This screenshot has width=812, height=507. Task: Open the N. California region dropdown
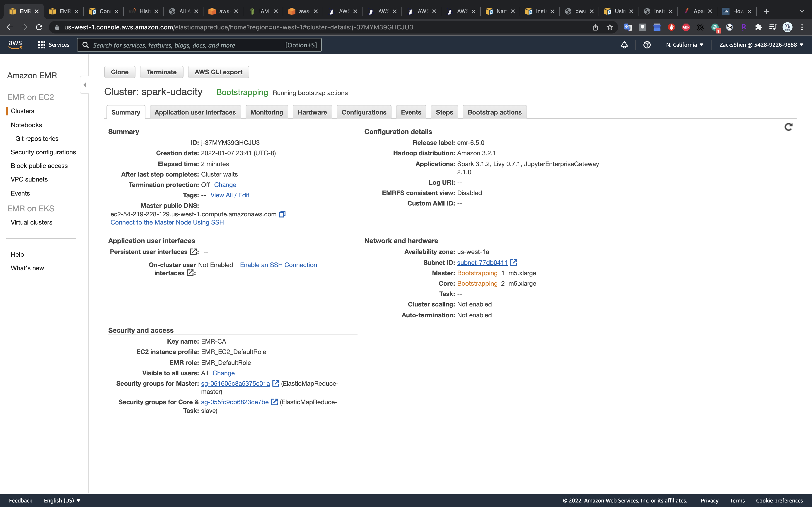[x=684, y=45]
